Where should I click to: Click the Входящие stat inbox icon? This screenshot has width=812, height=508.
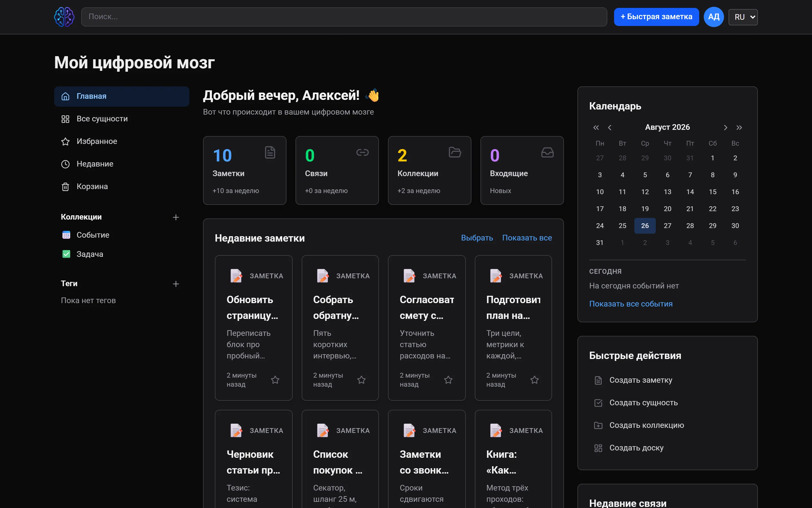pos(547,152)
